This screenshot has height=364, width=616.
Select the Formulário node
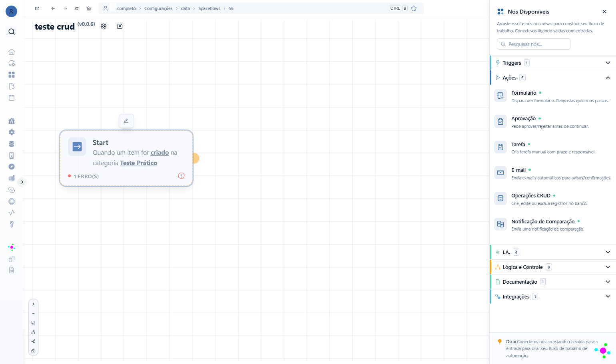point(553,96)
